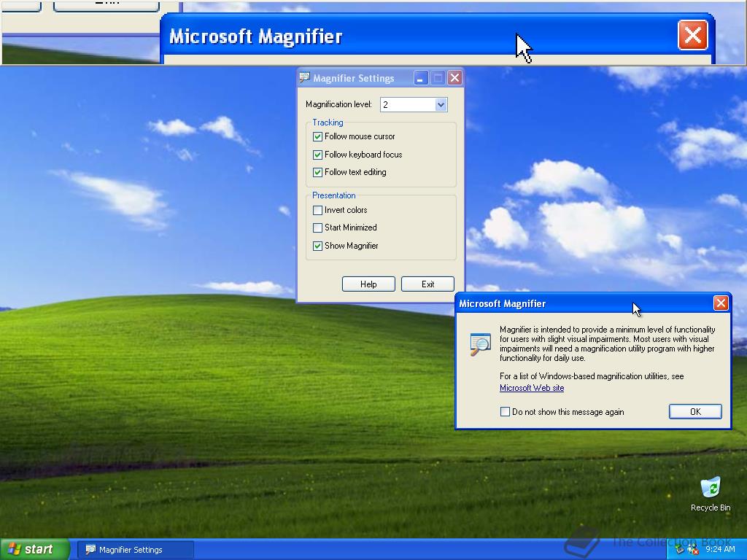This screenshot has height=560, width=747.
Task: Close the Magnifier Settings window
Action: [455, 77]
